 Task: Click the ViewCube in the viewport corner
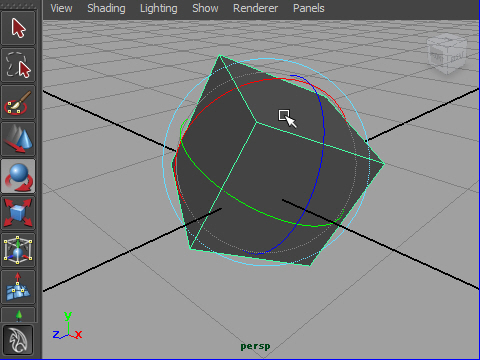pyautogui.click(x=447, y=53)
